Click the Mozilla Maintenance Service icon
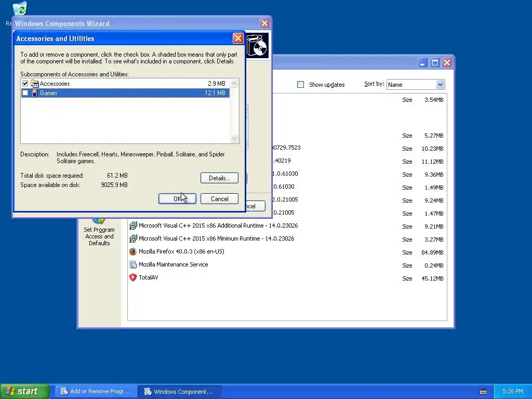This screenshot has width=532, height=399. [x=132, y=264]
